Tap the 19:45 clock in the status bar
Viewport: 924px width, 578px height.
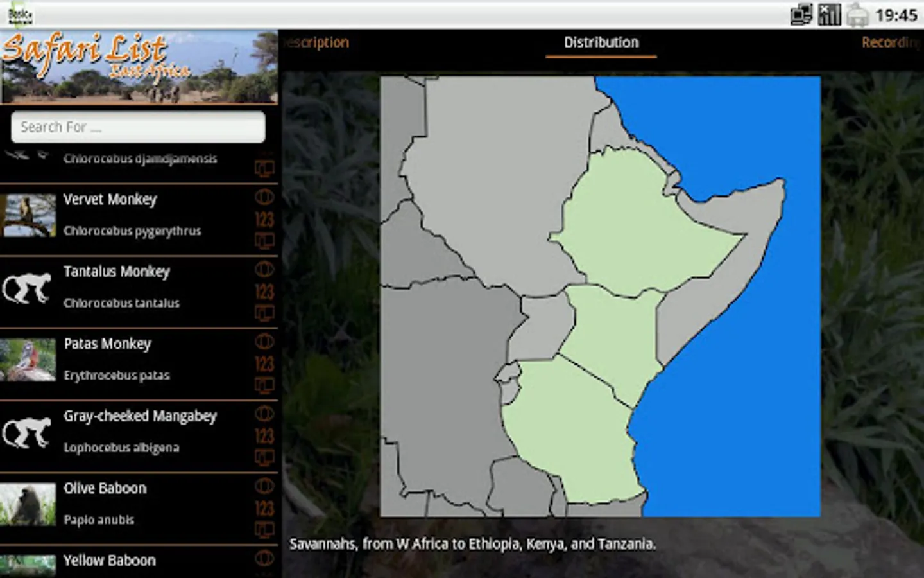pos(896,15)
